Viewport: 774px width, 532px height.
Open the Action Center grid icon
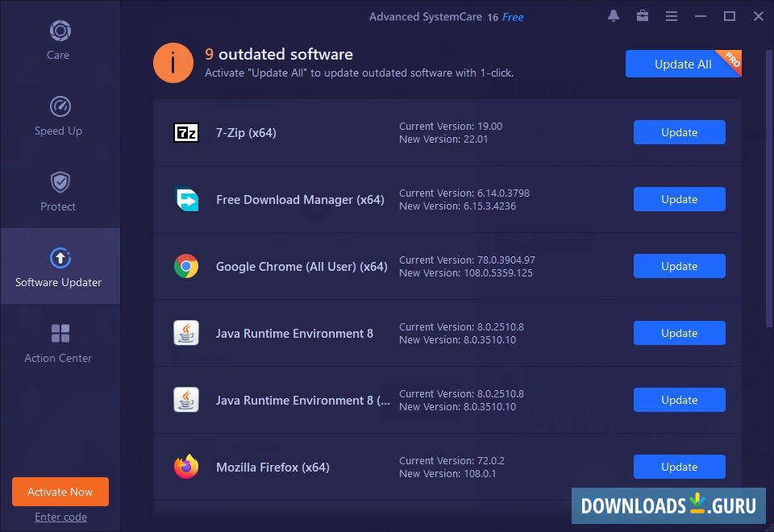click(x=60, y=333)
